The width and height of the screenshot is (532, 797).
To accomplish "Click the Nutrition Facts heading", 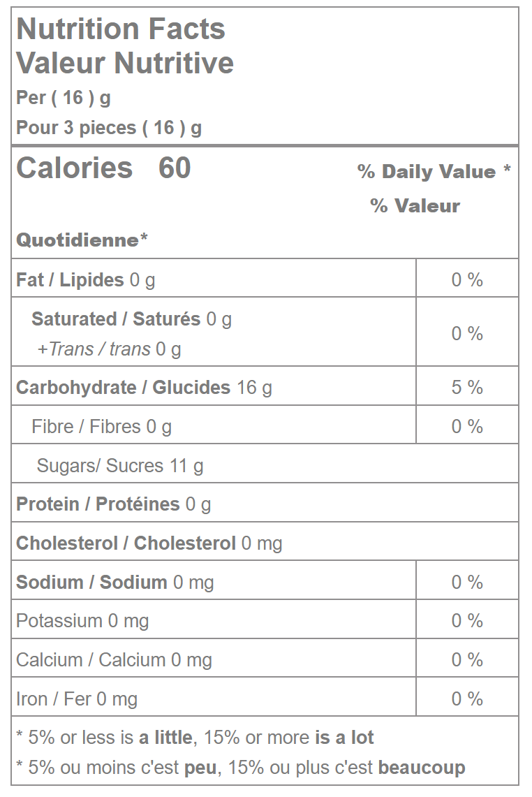I will click(121, 29).
